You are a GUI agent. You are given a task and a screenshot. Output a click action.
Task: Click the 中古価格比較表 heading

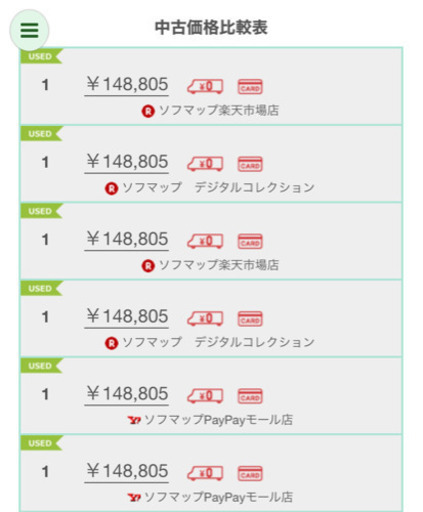211,28
